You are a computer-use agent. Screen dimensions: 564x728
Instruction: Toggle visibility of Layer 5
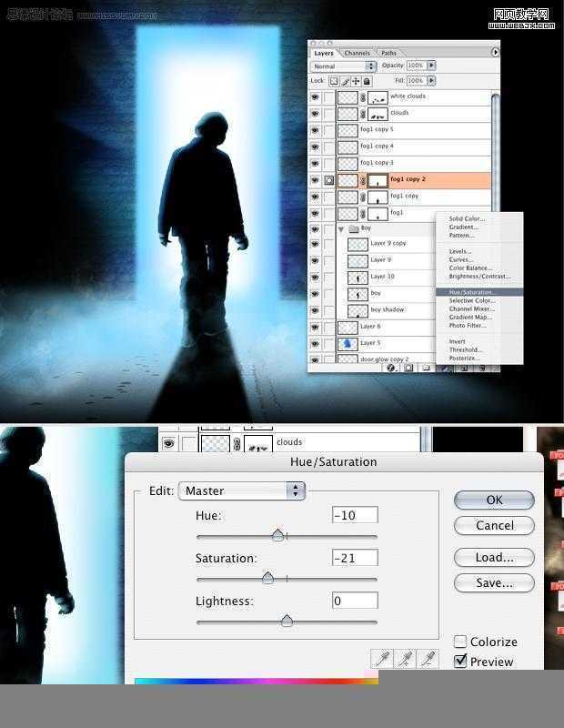(x=315, y=344)
